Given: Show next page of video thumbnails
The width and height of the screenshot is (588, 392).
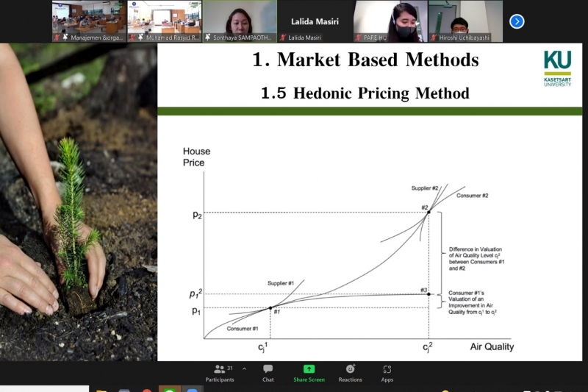Looking at the screenshot, I should tap(517, 21).
